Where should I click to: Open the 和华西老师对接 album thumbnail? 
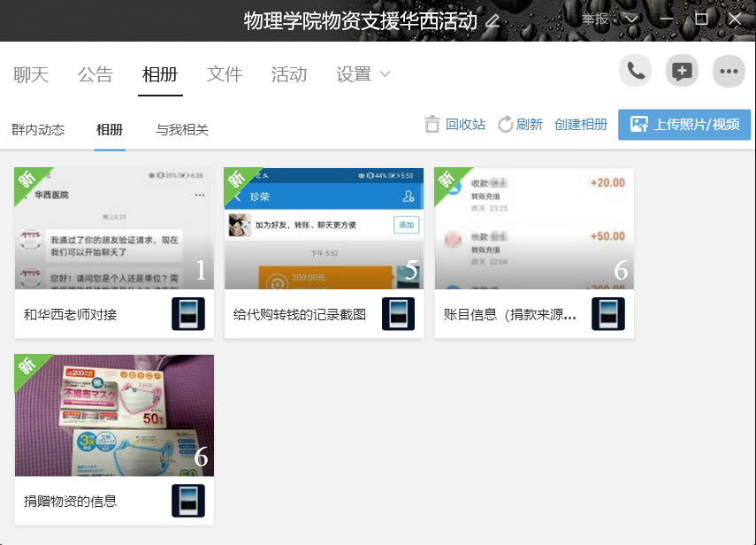click(x=114, y=228)
